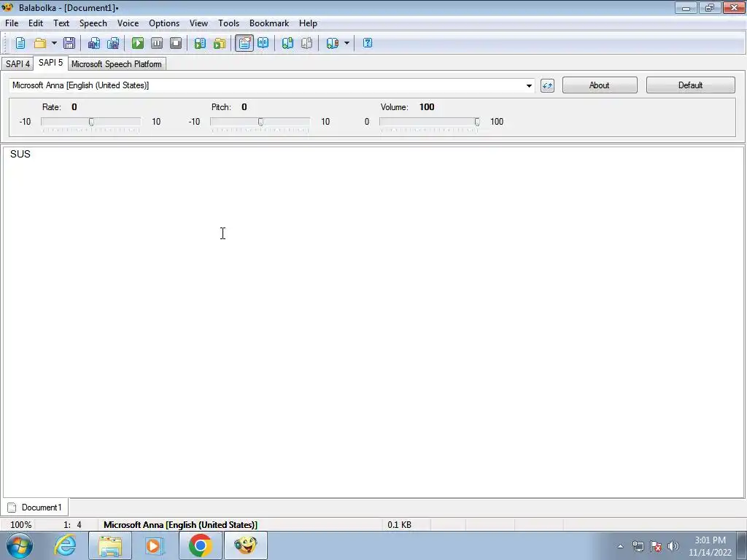Open the Tools menu
The height and width of the screenshot is (560, 747).
click(x=228, y=23)
